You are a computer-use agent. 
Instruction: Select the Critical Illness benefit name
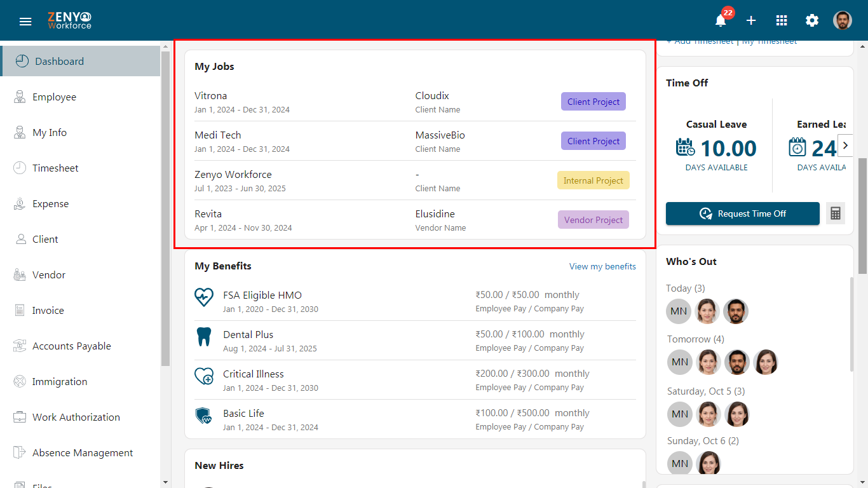(254, 374)
